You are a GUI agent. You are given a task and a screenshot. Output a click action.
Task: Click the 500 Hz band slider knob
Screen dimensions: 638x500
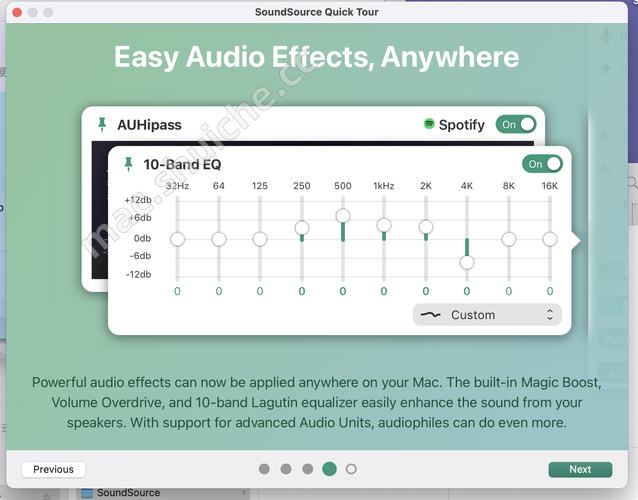pos(343,216)
